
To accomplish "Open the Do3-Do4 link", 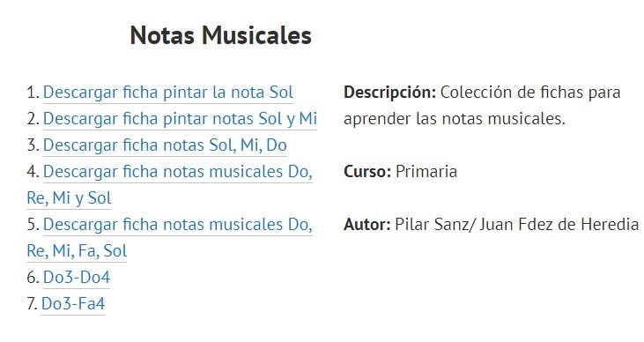I will 77,277.
